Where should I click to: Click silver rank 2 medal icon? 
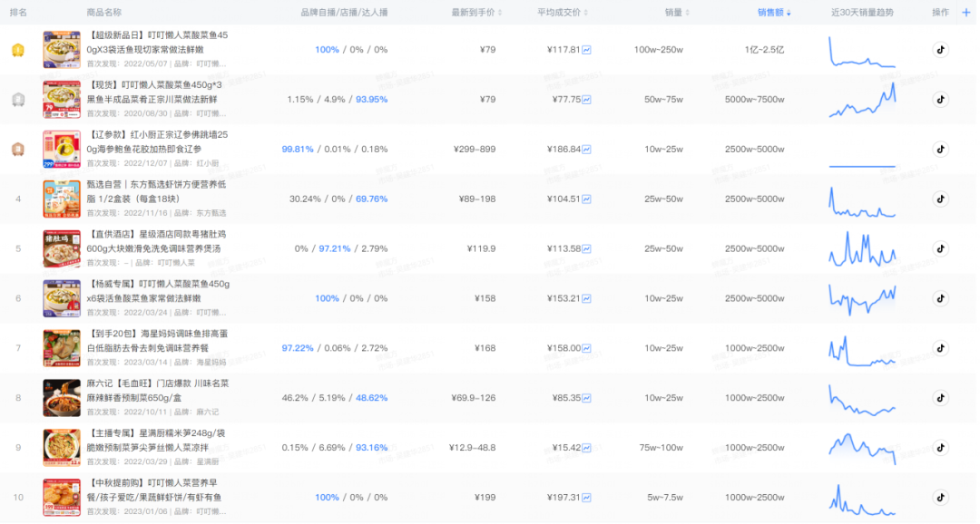[18, 100]
